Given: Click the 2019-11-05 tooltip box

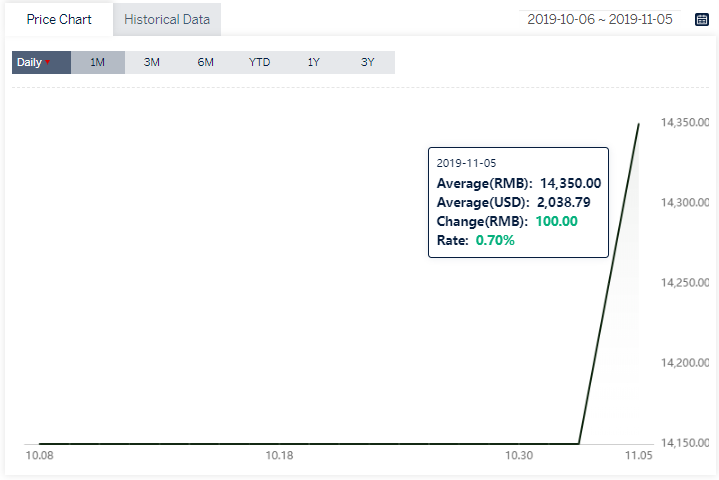Looking at the screenshot, I should [518, 202].
